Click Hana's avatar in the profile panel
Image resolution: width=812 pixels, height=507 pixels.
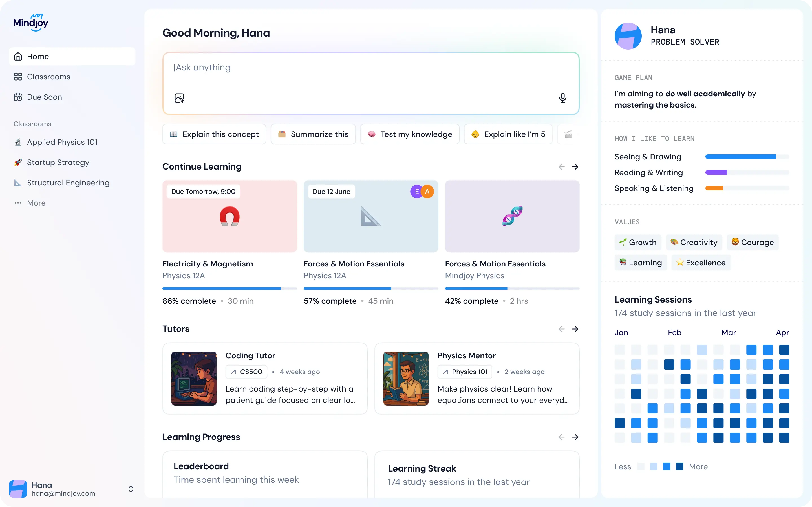(x=628, y=36)
